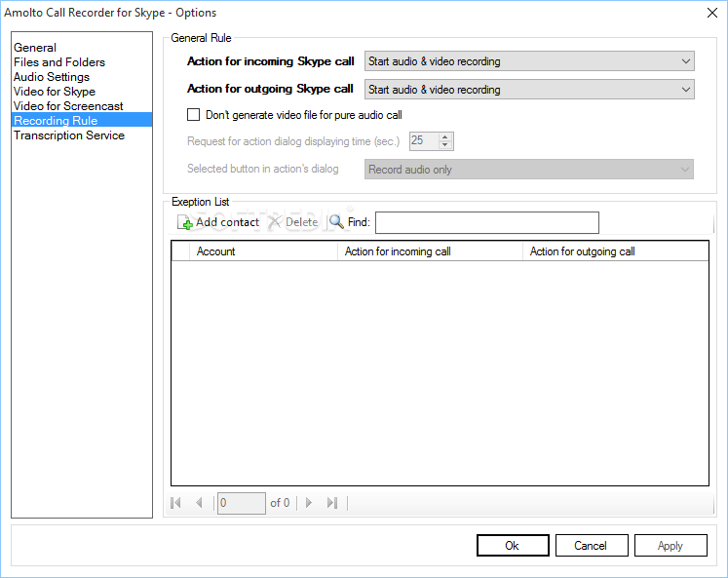Click the exception list row selector header
The image size is (728, 578).
pos(180,251)
